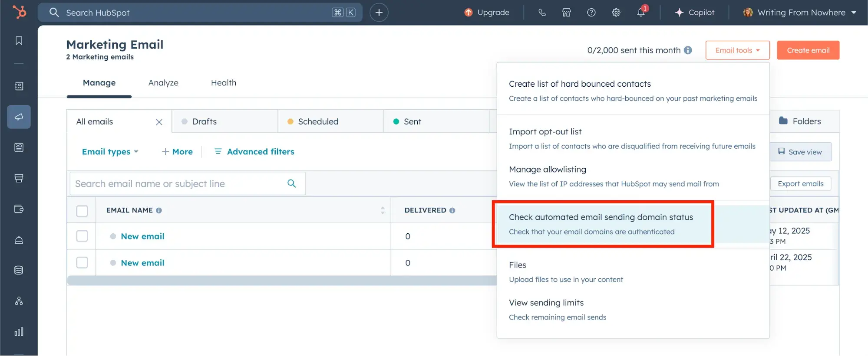Open the wallet-shaped sidebar icon
Viewport: 868px width, 356px height.
[x=19, y=209]
